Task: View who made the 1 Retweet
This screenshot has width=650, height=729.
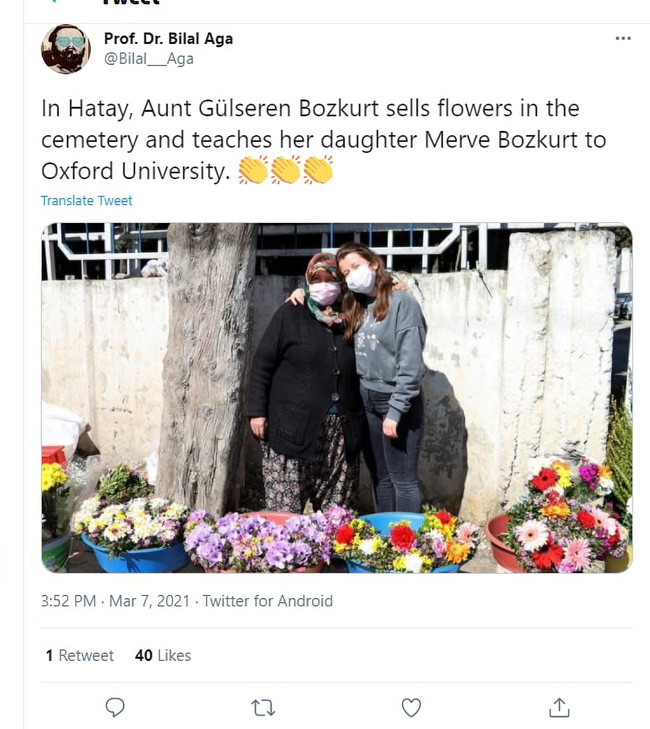Action: [x=79, y=656]
